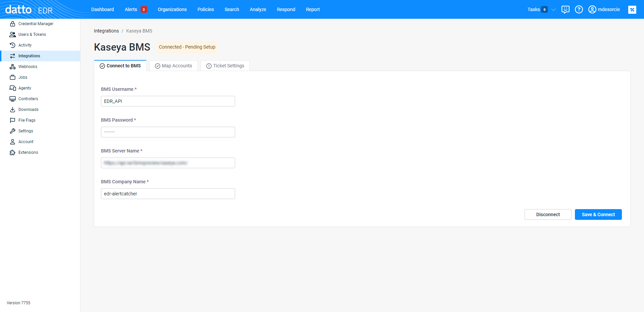Open the Report menu
Viewport: 644px width, 312px height.
point(313,9)
